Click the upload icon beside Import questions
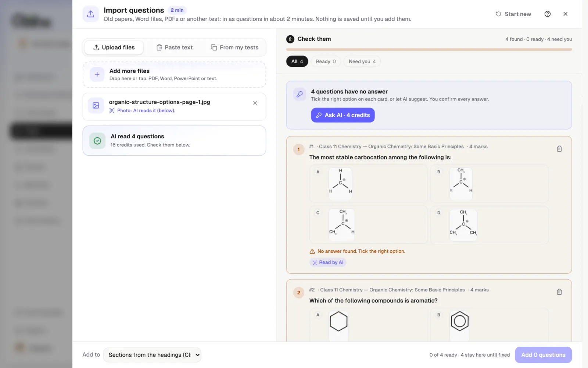 click(x=90, y=14)
